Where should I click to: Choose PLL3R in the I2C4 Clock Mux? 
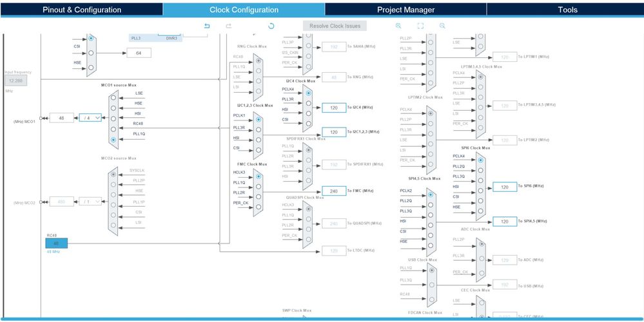[308, 103]
